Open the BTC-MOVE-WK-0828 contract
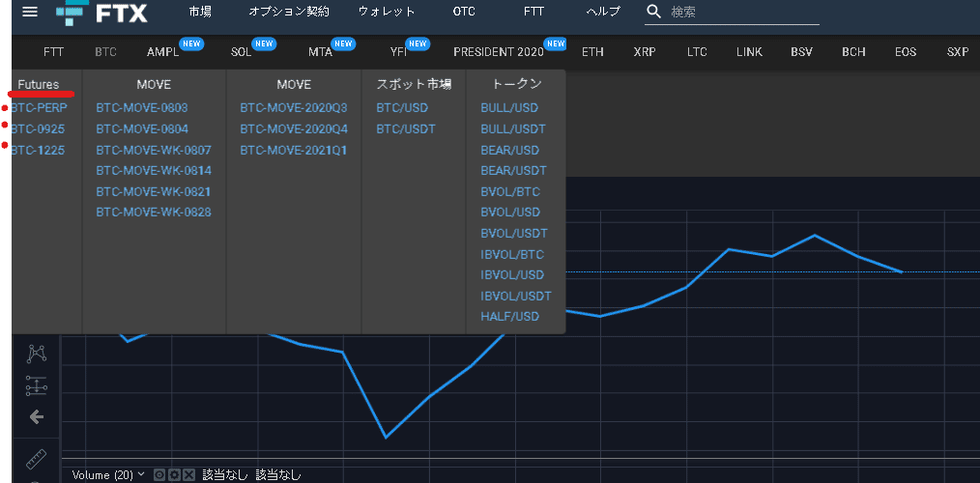 (x=154, y=213)
